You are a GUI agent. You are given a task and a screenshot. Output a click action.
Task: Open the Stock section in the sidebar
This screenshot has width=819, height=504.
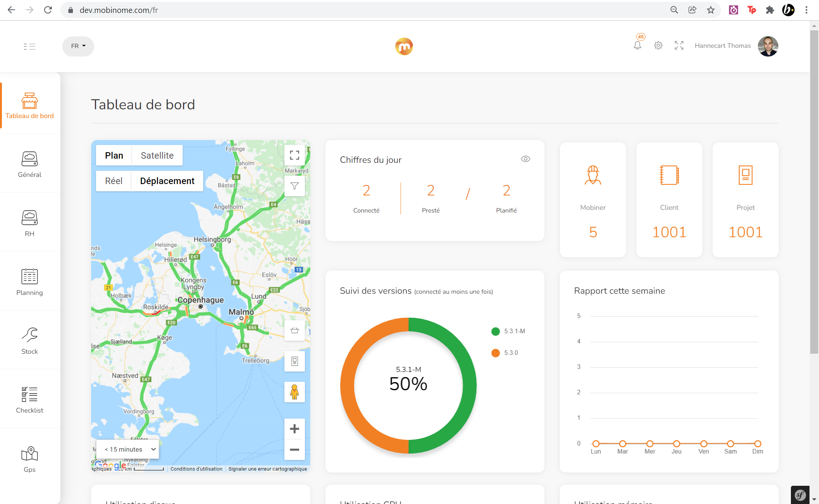[30, 340]
